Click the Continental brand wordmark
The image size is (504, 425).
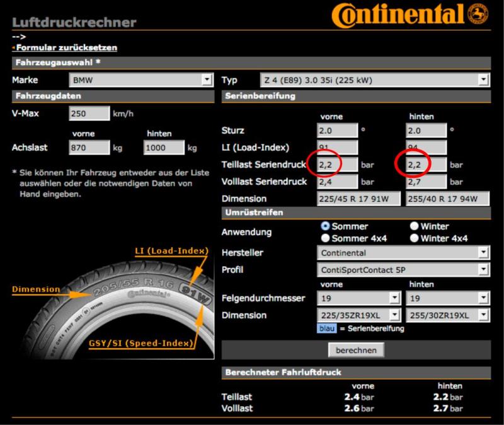(x=403, y=15)
